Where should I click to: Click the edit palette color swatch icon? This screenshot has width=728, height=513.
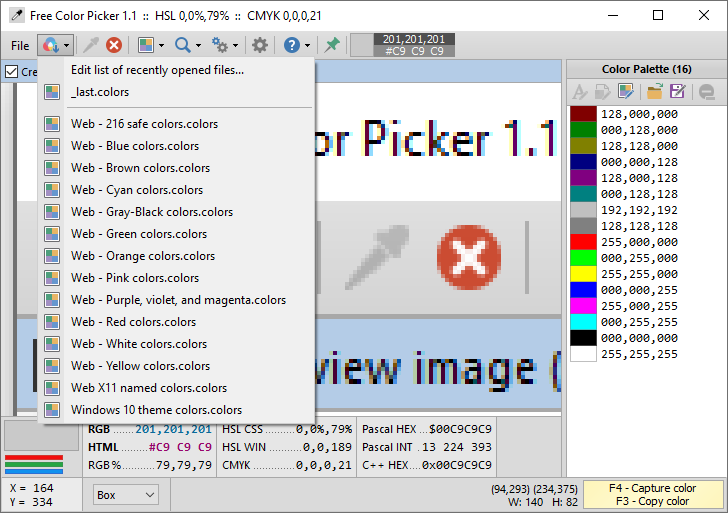click(x=625, y=91)
